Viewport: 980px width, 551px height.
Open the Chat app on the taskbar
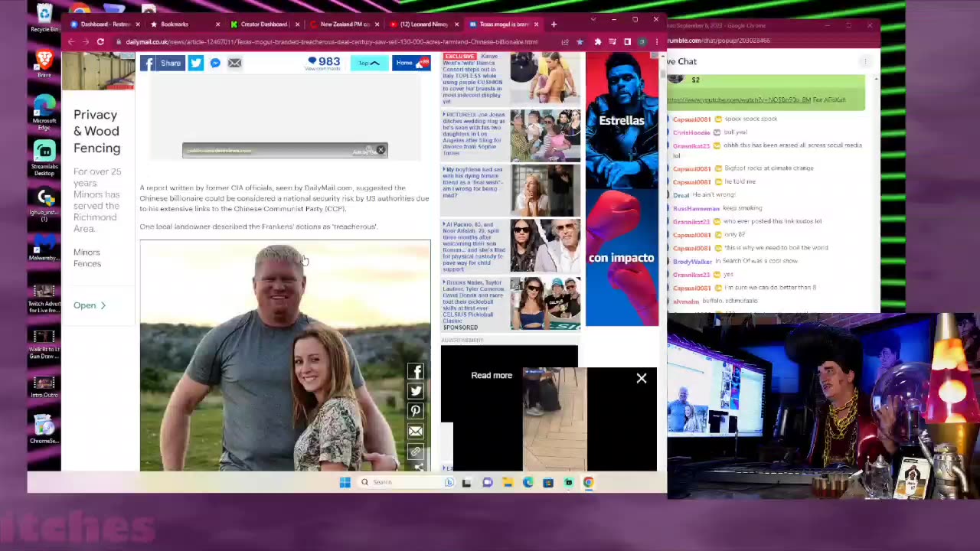point(487,482)
